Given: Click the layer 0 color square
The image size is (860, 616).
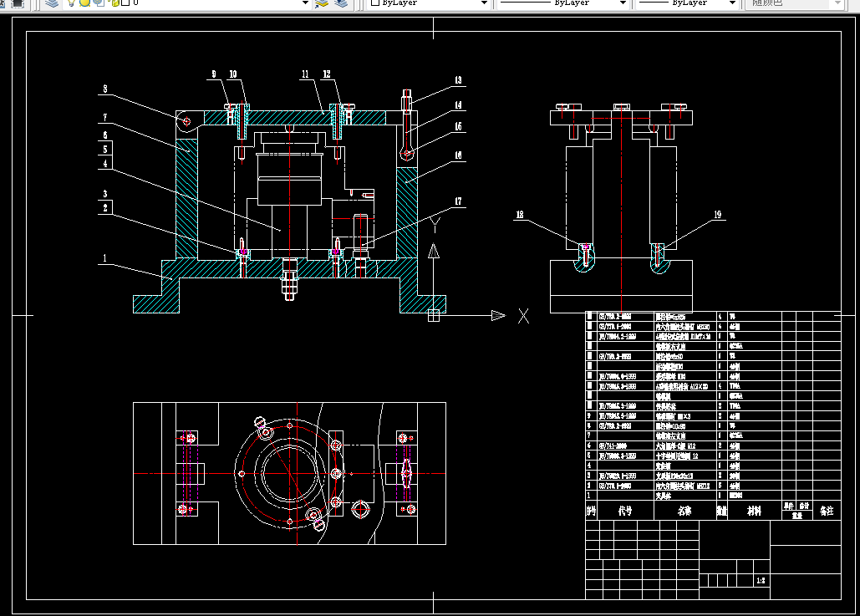Looking at the screenshot, I should [125, 3].
